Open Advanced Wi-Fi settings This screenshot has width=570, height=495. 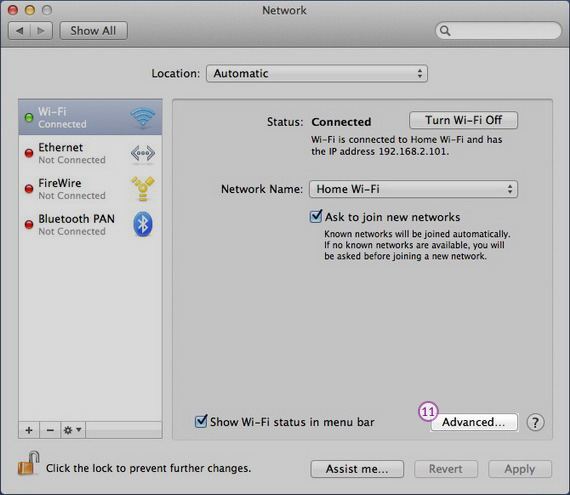tap(474, 422)
